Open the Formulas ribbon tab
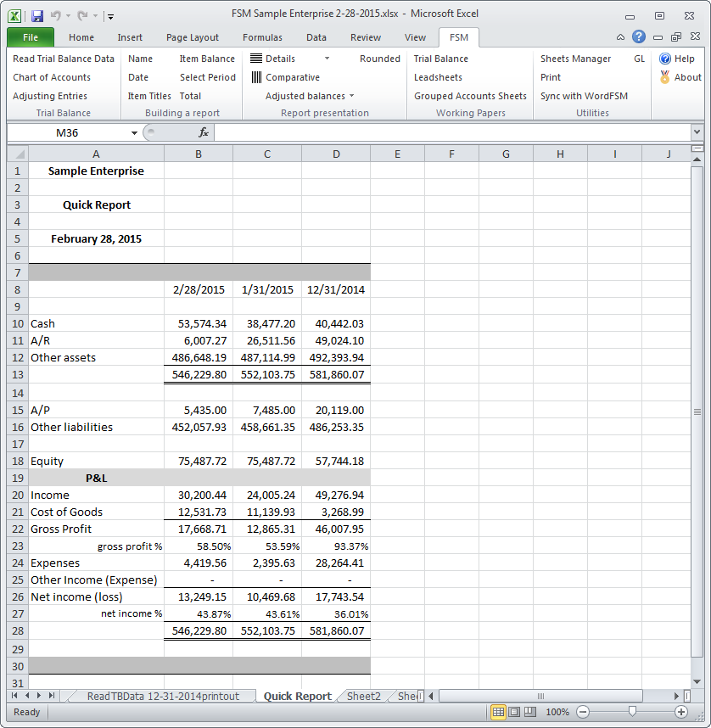 pos(262,37)
